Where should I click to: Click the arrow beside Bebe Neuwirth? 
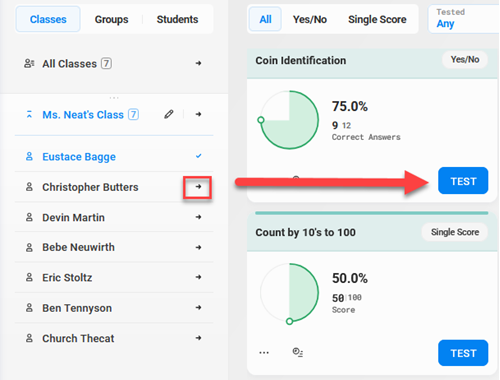tap(198, 247)
